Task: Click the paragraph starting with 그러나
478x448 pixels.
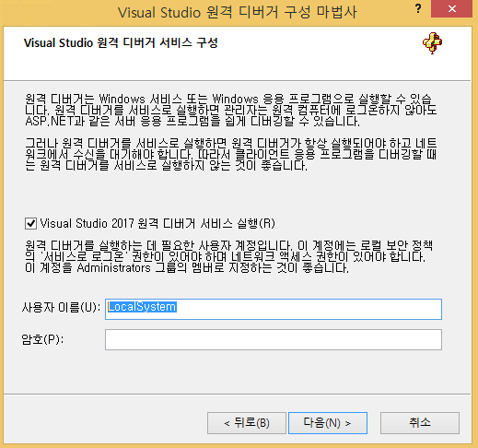Action: point(231,155)
